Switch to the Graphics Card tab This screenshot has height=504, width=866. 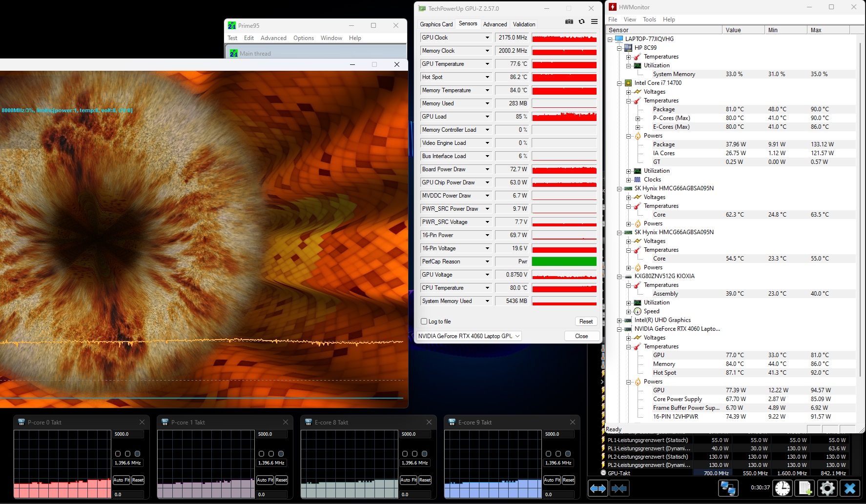(x=436, y=24)
